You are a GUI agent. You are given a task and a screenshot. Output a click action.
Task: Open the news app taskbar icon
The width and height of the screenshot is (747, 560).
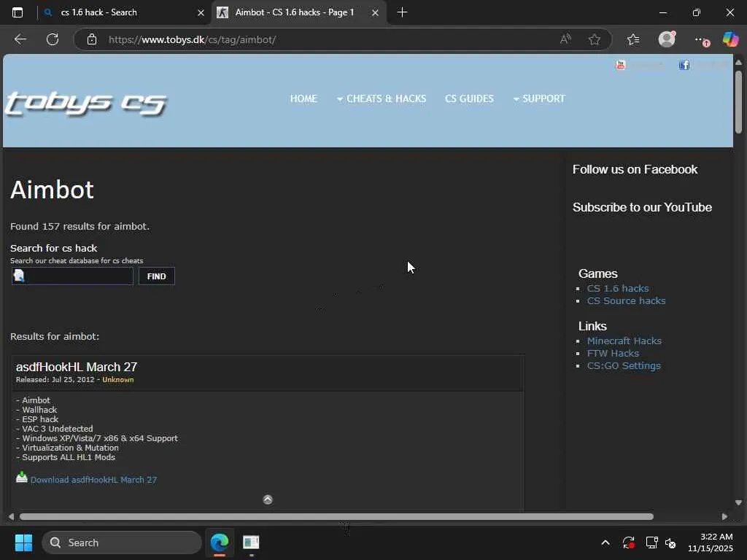coord(251,542)
